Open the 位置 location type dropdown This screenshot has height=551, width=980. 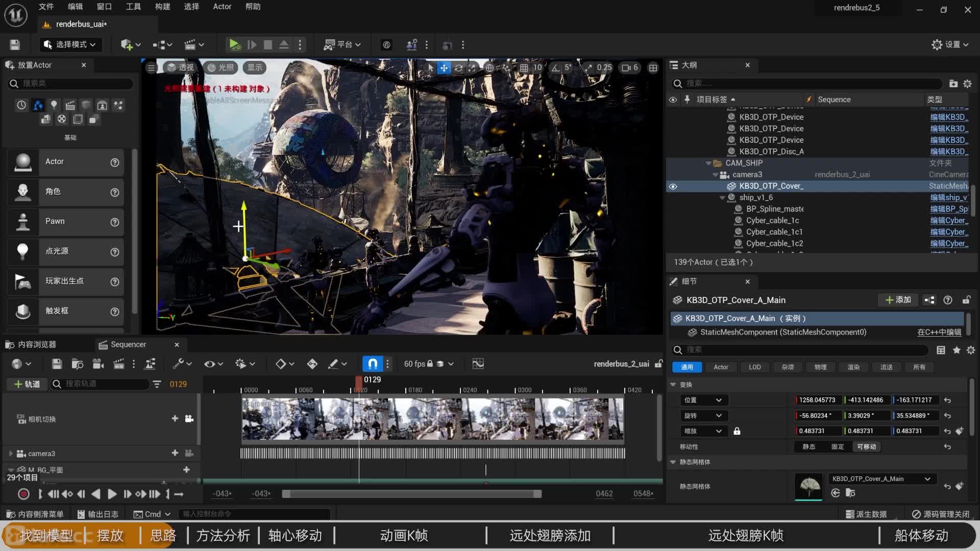click(x=703, y=400)
